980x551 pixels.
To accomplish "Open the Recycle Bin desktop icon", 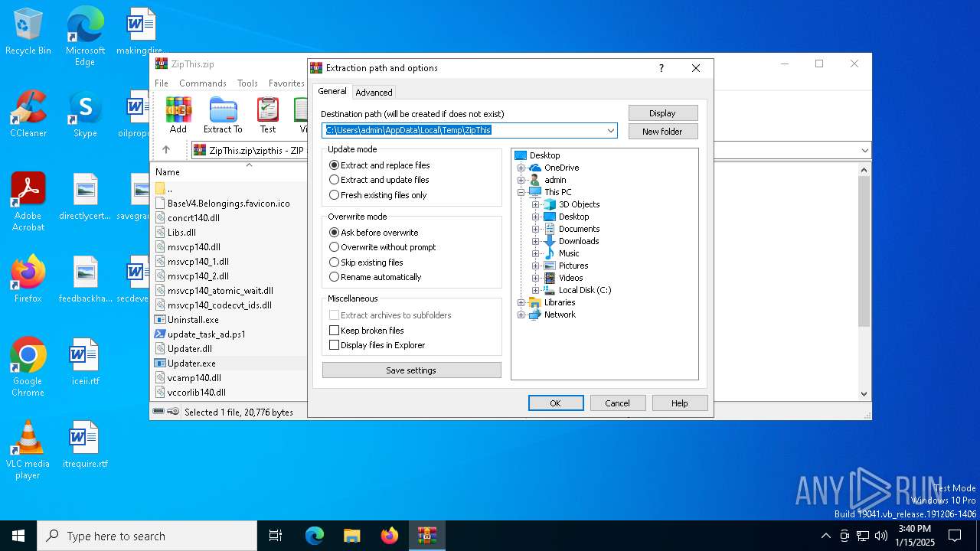I will 28,32.
